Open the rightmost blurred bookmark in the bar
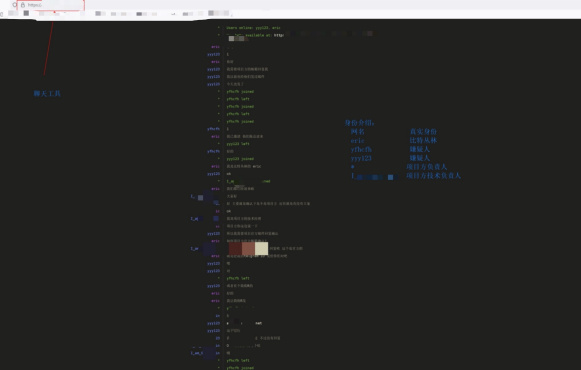Screen dimensions: 581x370 click(218, 13)
